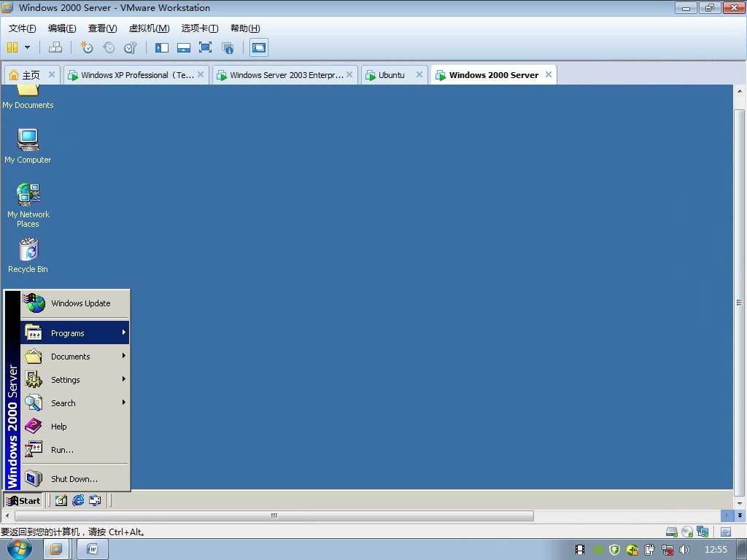Select the My Documents desktop icon
The width and height of the screenshot is (747, 560).
click(28, 97)
